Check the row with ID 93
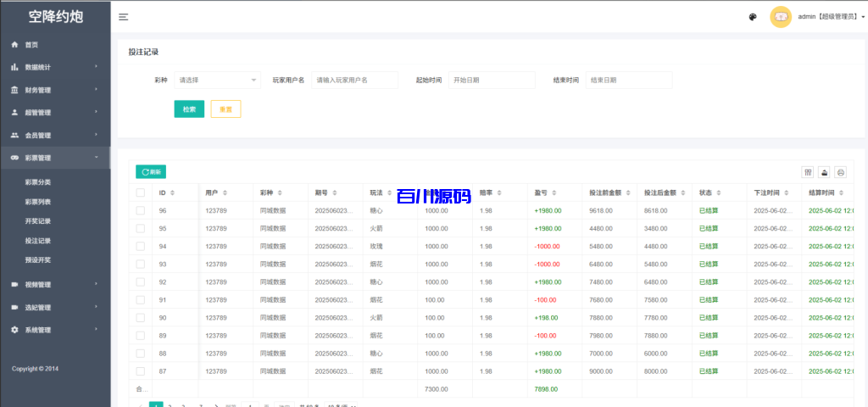868x407 pixels. point(141,265)
